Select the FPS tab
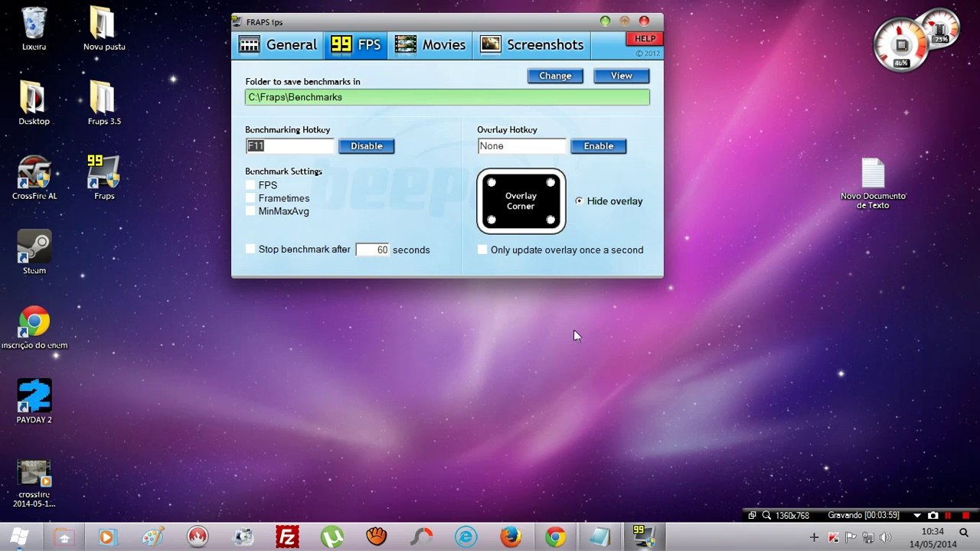980x551 pixels. 356,45
